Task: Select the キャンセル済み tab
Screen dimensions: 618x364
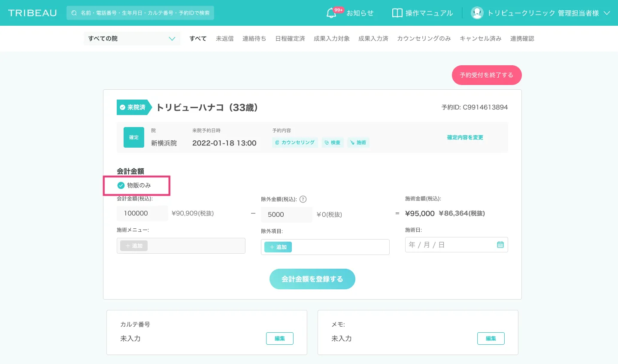Action: point(480,39)
